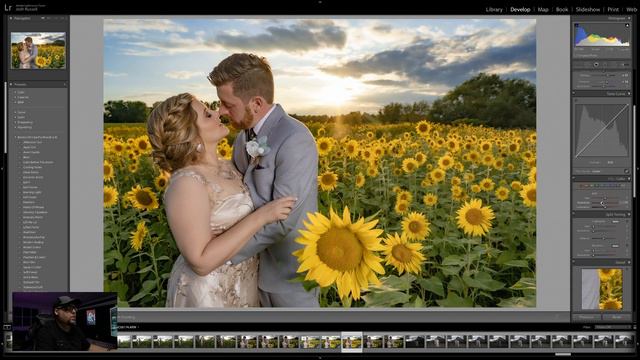Image resolution: width=640 pixels, height=360 pixels.
Task: Expand the Sharpening preset group
Action: [16, 122]
